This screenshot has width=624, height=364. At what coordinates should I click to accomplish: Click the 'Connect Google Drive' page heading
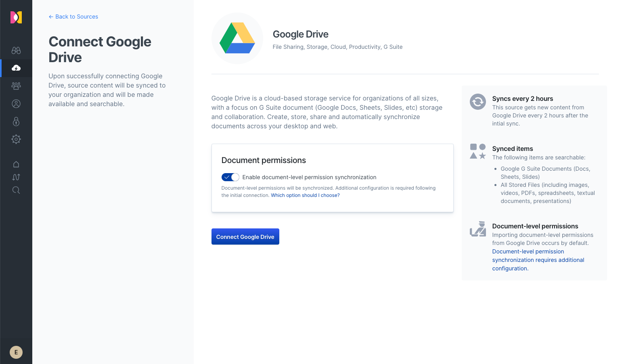pos(100,49)
